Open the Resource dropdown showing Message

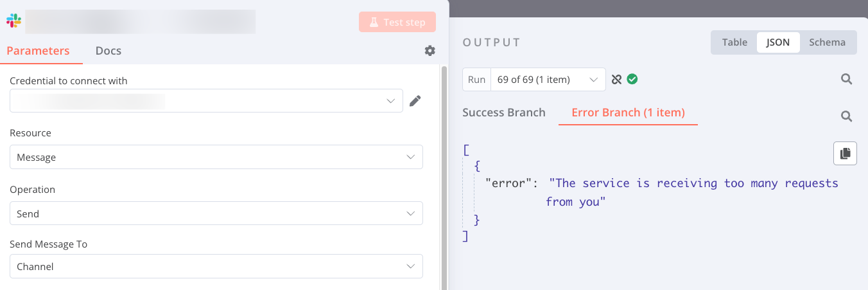click(216, 158)
